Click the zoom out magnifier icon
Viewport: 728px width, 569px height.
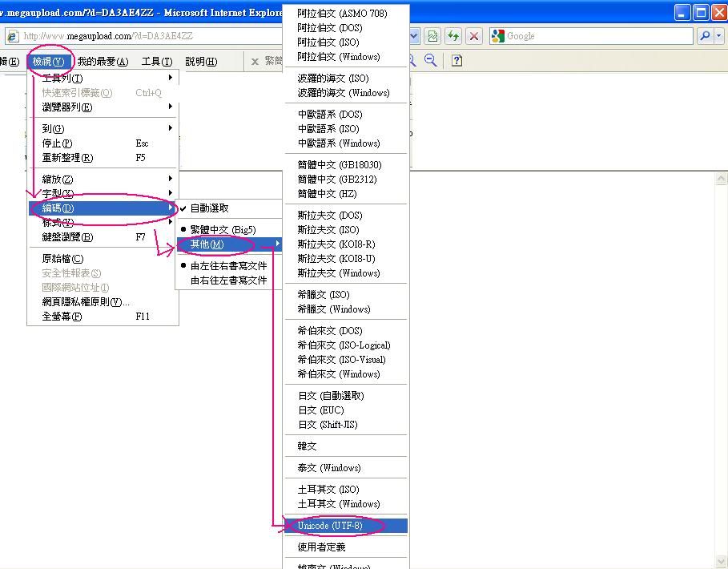[x=430, y=60]
